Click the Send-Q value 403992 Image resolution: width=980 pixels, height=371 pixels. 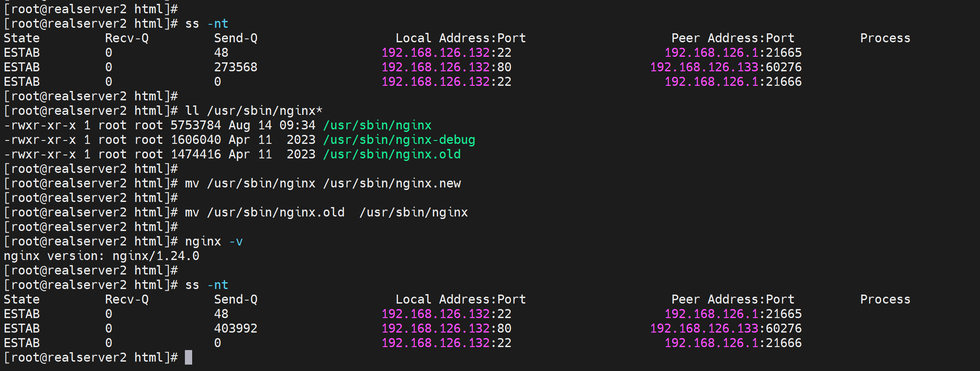235,328
